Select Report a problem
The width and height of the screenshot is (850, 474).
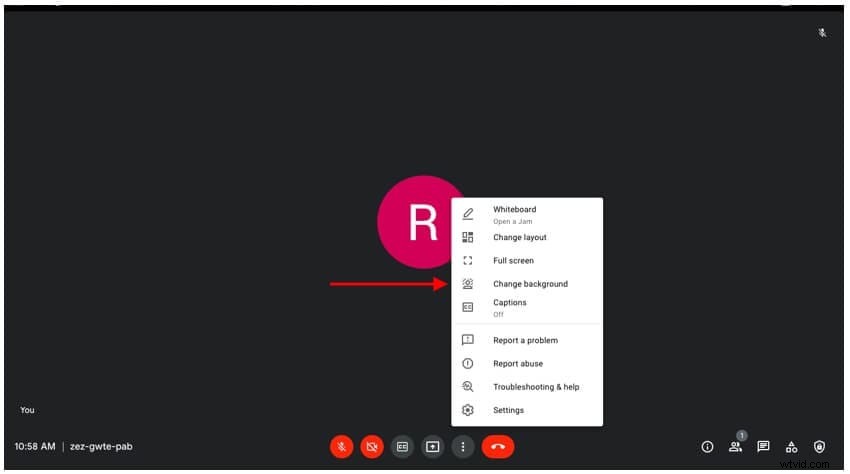pos(527,341)
